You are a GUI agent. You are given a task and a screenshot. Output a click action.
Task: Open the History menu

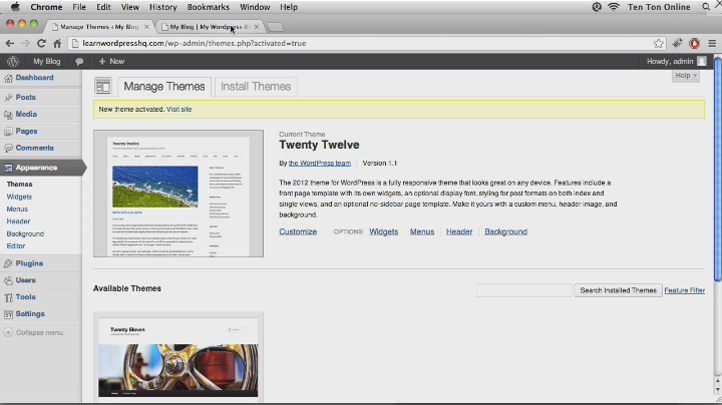[x=163, y=7]
